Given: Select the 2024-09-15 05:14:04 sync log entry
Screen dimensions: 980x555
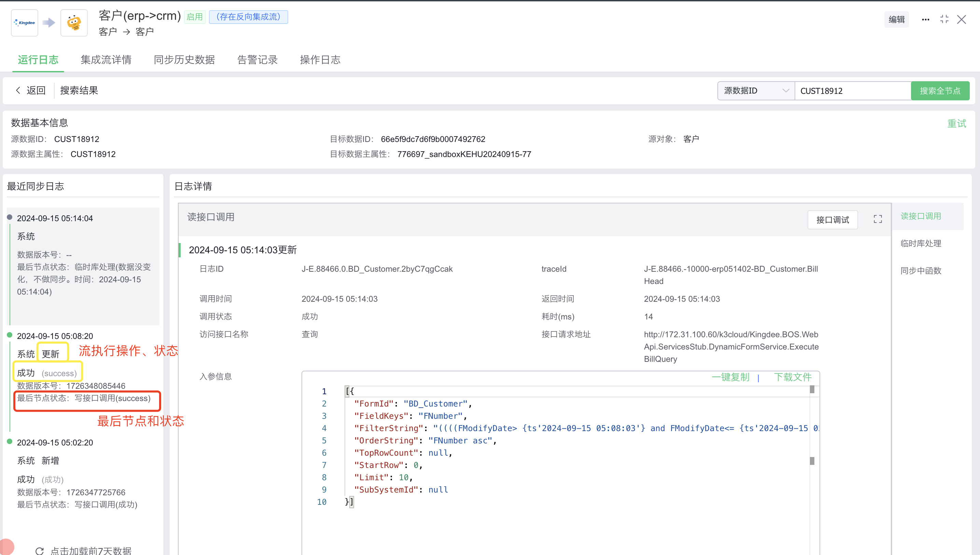Looking at the screenshot, I should coord(84,266).
